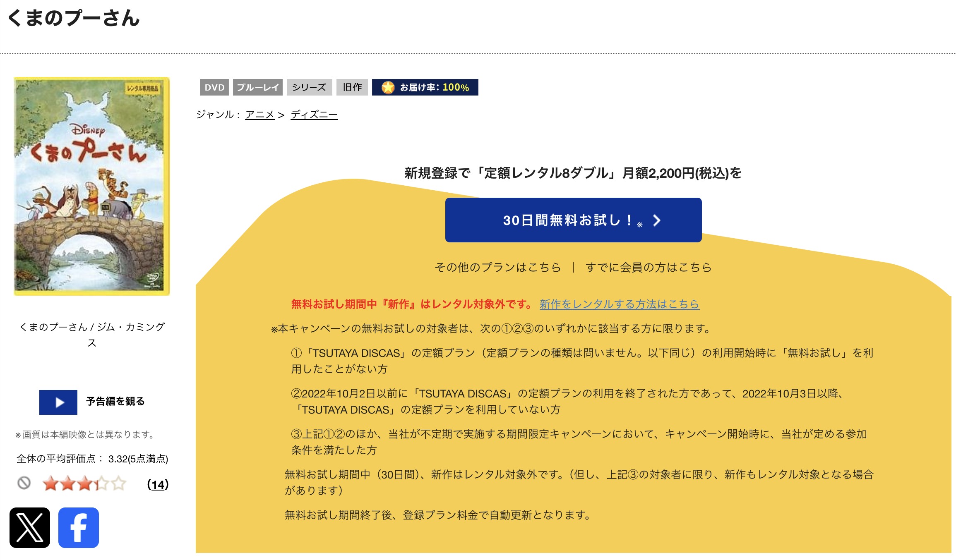The width and height of the screenshot is (956, 560).
Task: Click the ※本キャンペーンの無料お試しの対象者 line
Action: click(x=491, y=328)
